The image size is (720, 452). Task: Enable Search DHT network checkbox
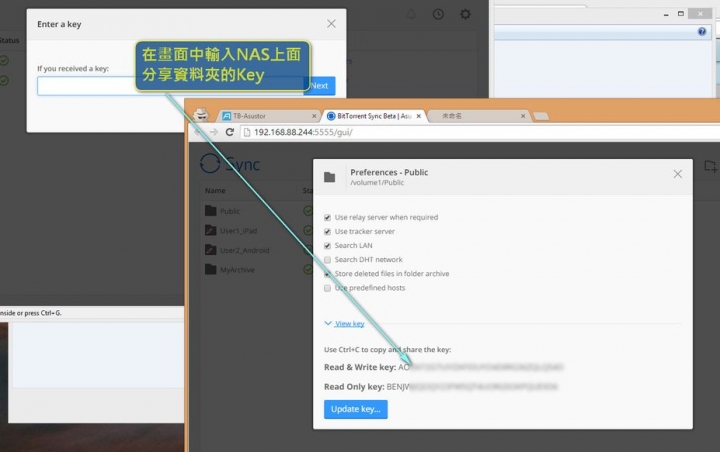pyautogui.click(x=327, y=260)
